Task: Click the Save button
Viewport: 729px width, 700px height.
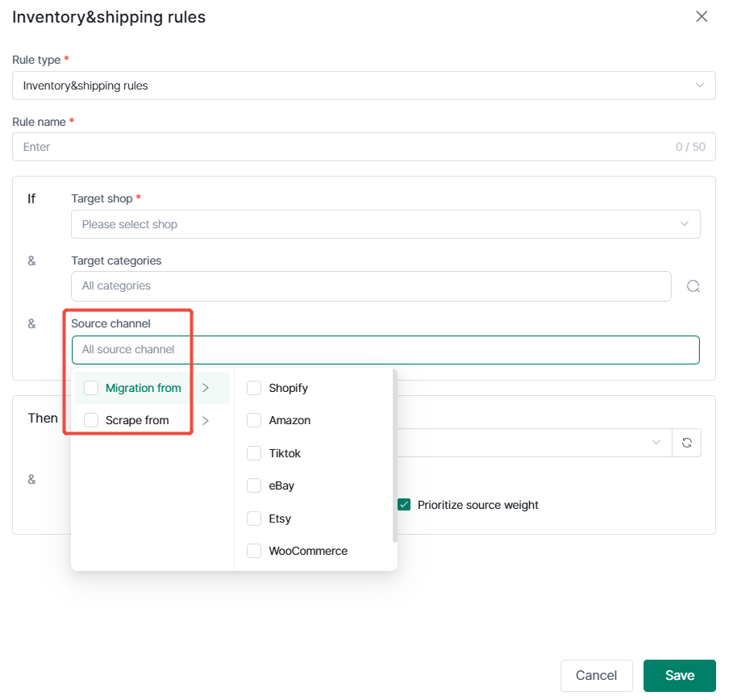Action: pos(679,675)
